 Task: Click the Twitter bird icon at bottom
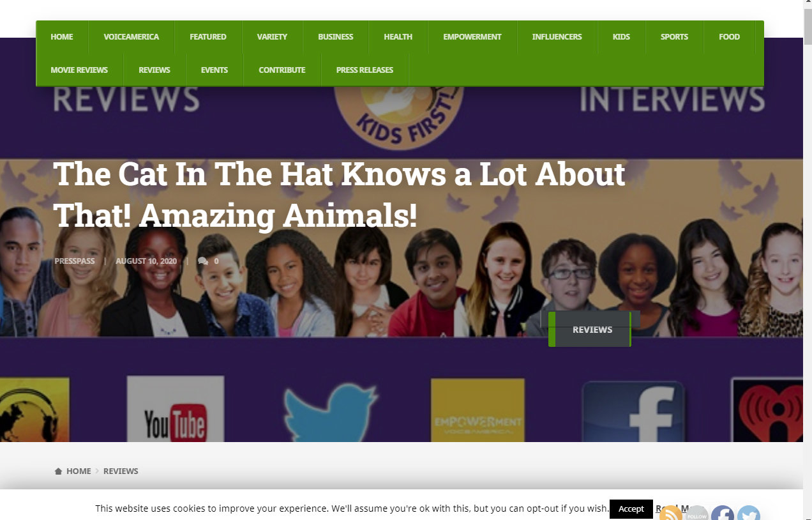point(749,513)
